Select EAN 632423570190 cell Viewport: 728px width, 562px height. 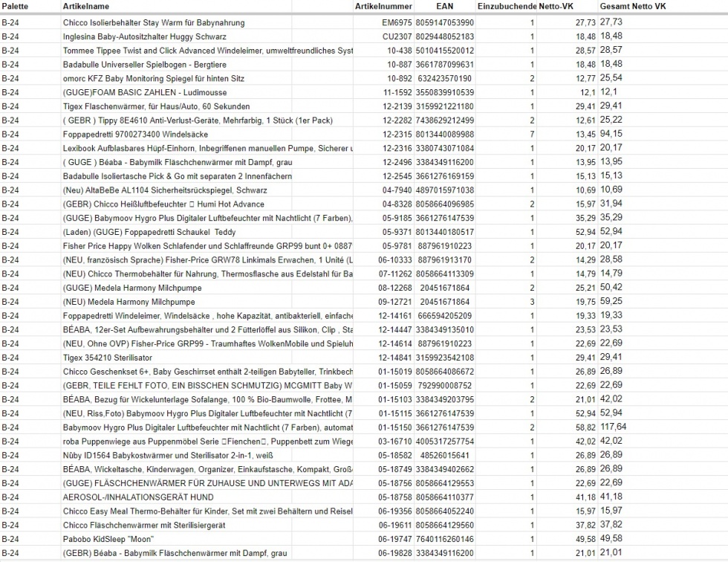[445, 79]
